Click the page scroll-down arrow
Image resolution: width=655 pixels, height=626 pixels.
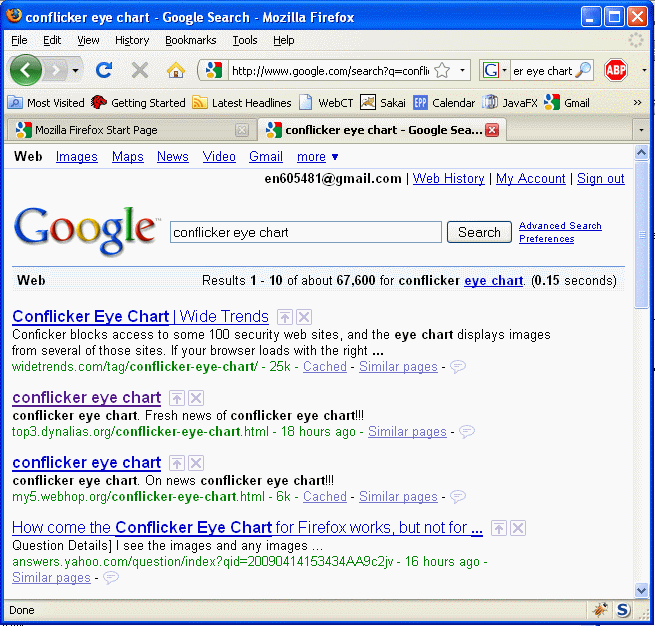pos(641,590)
